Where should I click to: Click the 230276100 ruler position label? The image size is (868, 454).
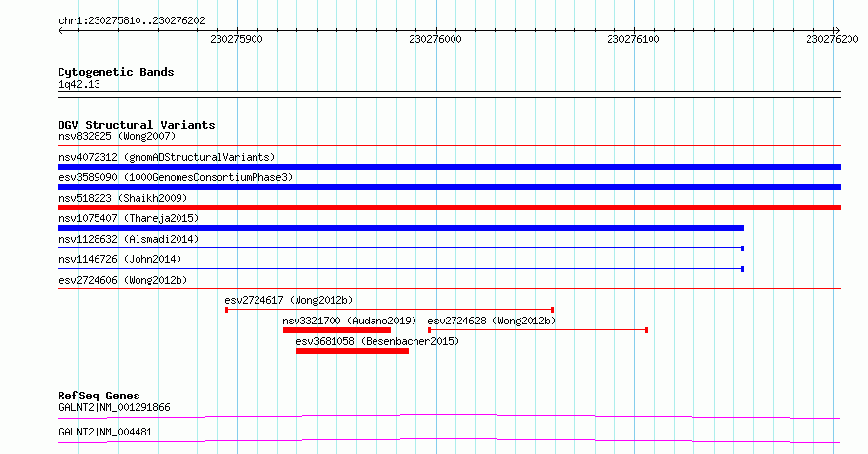click(633, 39)
